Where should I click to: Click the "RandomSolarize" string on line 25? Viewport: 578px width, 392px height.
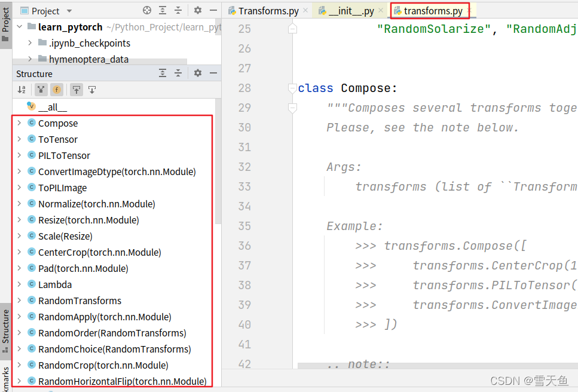[x=434, y=29]
